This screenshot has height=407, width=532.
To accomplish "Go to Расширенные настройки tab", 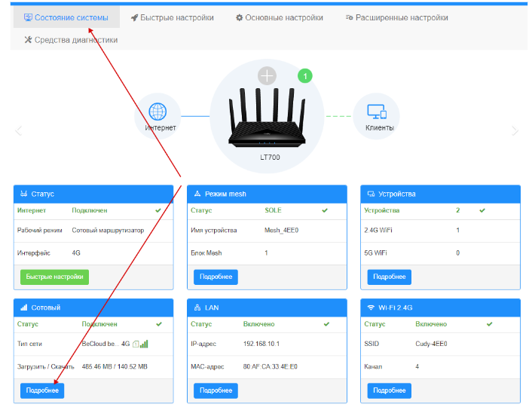I will [397, 17].
